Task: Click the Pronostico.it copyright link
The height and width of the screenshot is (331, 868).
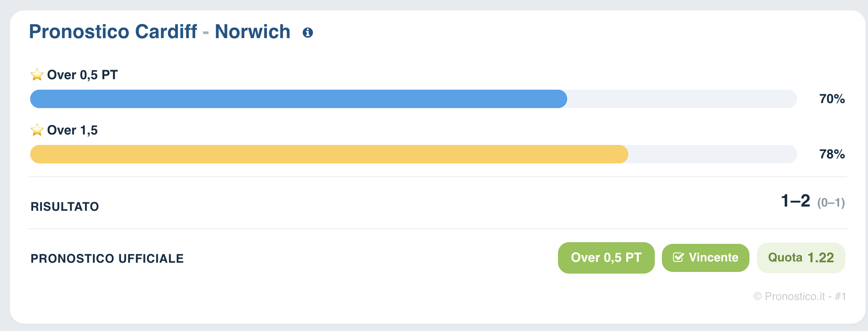Action: pyautogui.click(x=800, y=296)
